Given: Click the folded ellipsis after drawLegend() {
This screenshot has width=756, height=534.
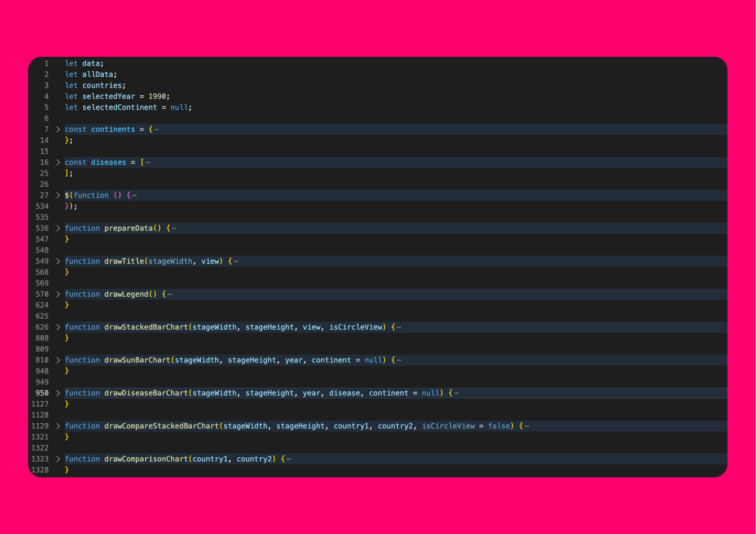Looking at the screenshot, I should 170,294.
